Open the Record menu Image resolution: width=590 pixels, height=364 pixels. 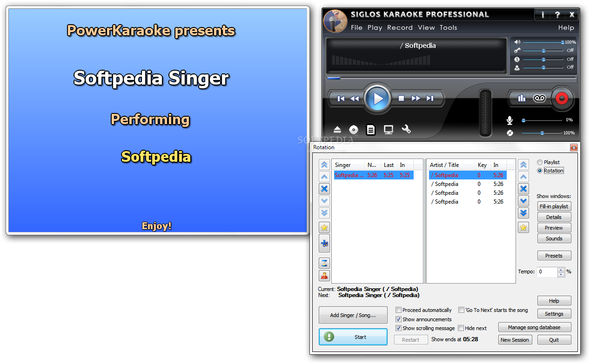[400, 27]
